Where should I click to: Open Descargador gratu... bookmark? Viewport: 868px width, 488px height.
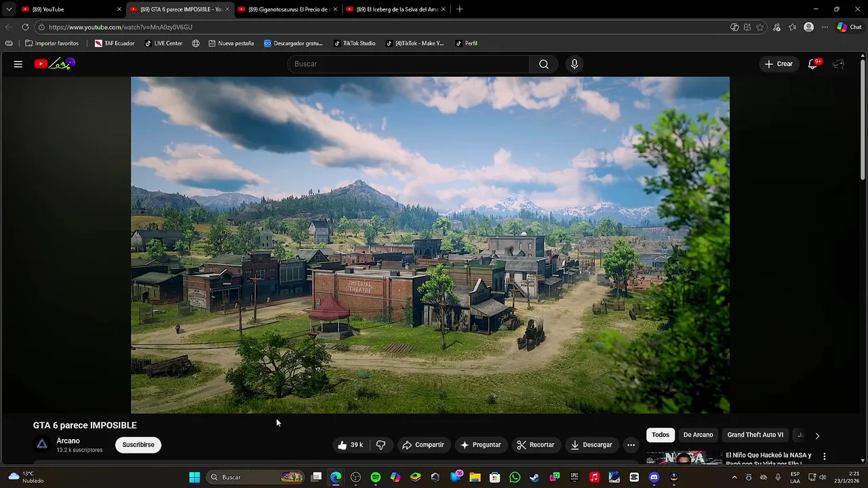pos(293,43)
